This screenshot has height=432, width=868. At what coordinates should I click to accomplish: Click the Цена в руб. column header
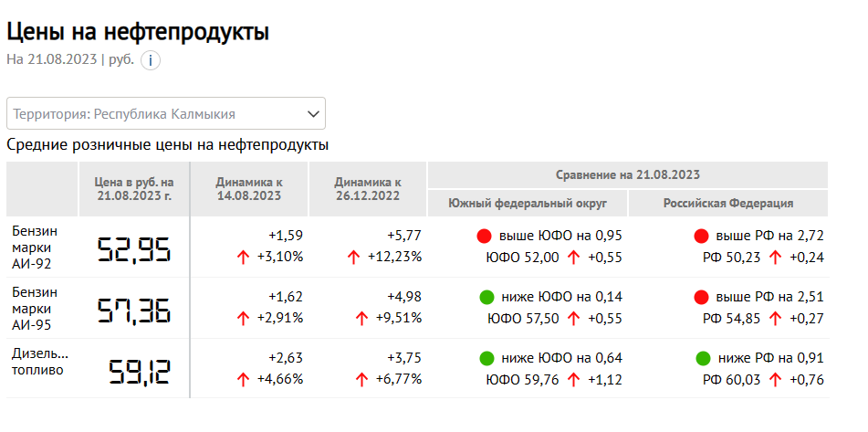click(x=134, y=189)
